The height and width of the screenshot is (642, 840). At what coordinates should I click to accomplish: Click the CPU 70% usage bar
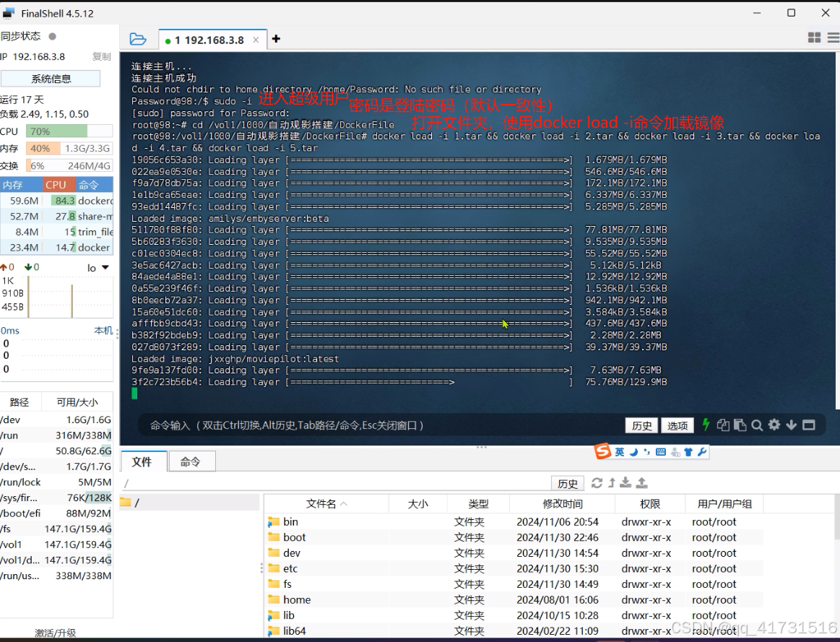pyautogui.click(x=69, y=131)
